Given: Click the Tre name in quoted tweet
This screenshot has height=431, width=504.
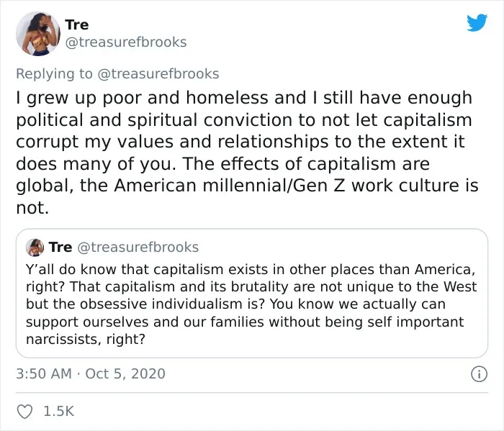Looking at the screenshot, I should pyautogui.click(x=60, y=247).
